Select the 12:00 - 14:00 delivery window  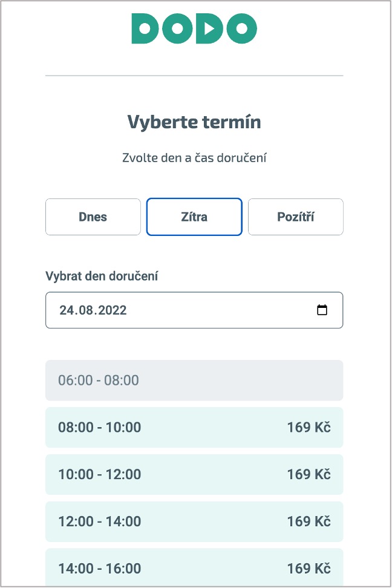click(x=194, y=521)
